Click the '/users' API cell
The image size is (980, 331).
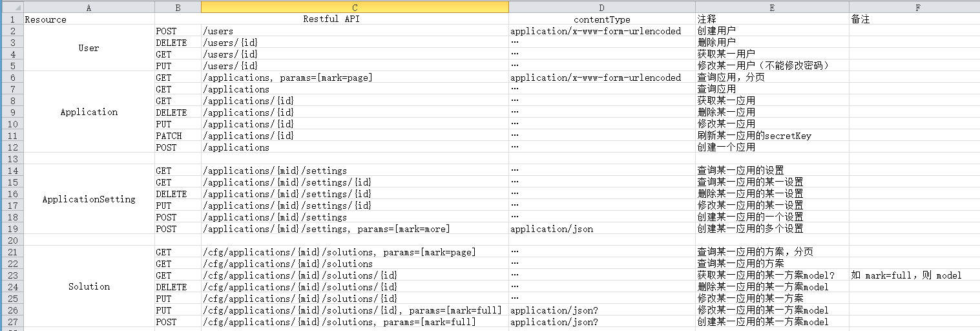coord(355,31)
